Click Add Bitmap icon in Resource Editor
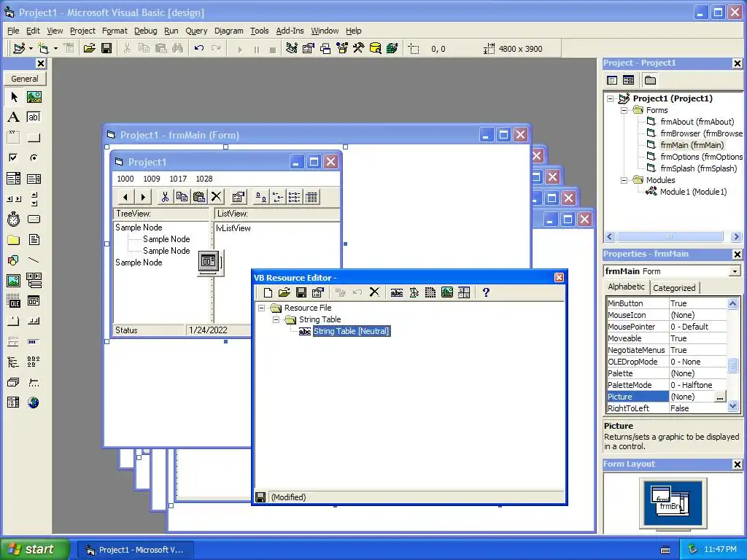 (447, 292)
